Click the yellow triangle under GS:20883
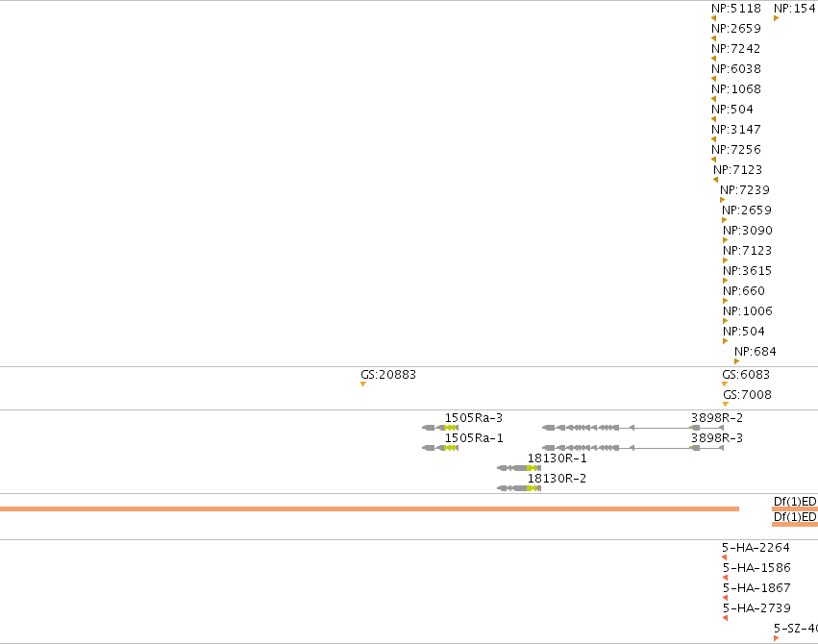 363,384
